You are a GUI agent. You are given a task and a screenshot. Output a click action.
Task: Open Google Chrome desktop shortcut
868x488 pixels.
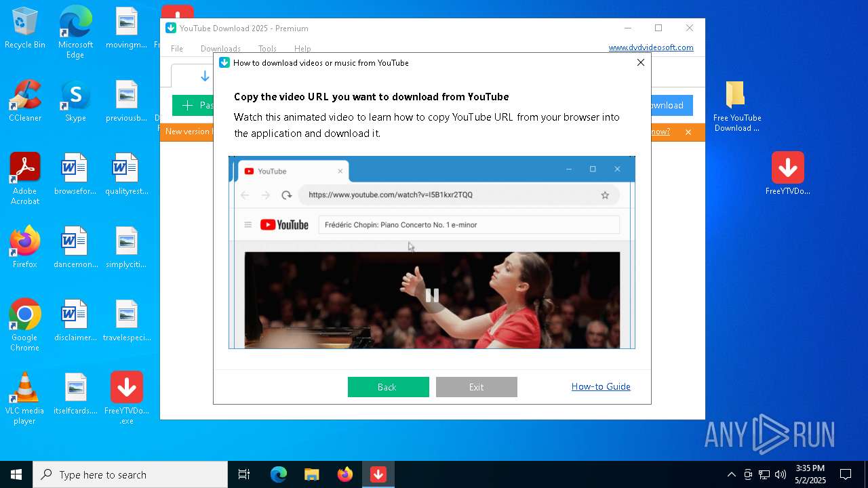[25, 325]
